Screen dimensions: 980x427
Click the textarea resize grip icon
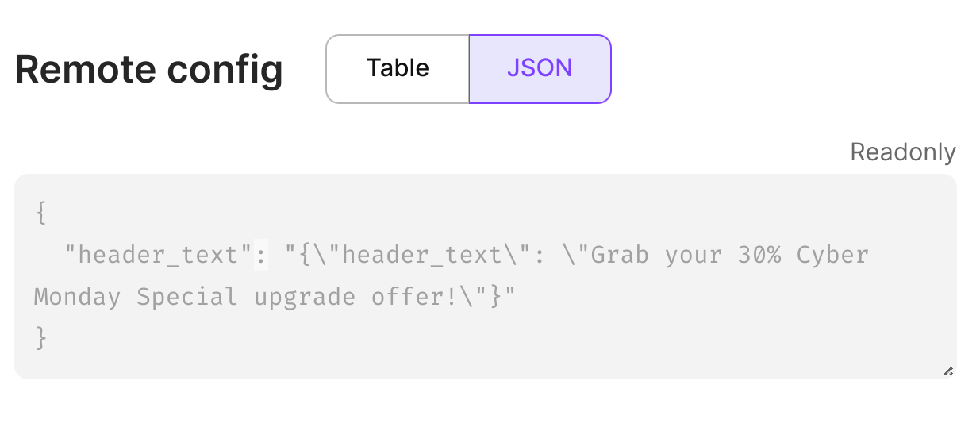(x=948, y=371)
